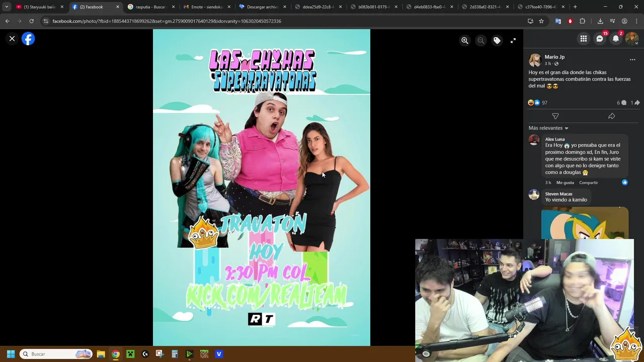Click the 3 h timestamp on Alex Luna's comment

pyautogui.click(x=548, y=183)
